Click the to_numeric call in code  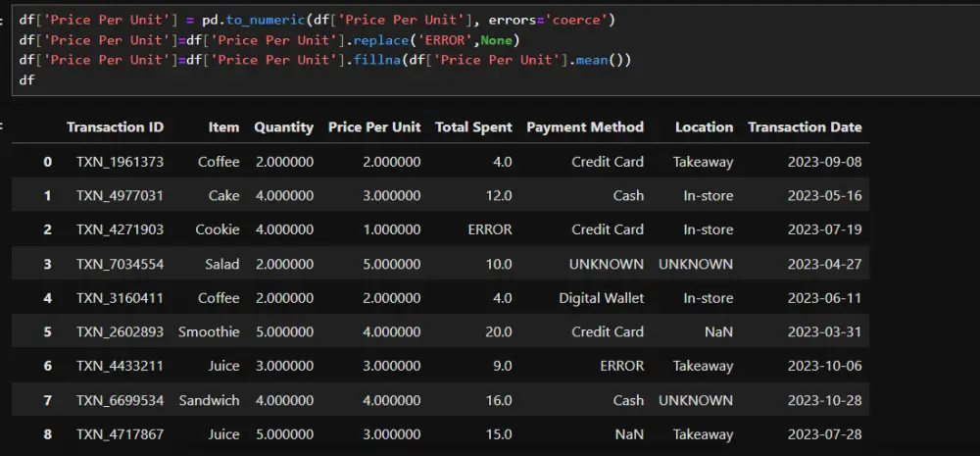point(266,20)
